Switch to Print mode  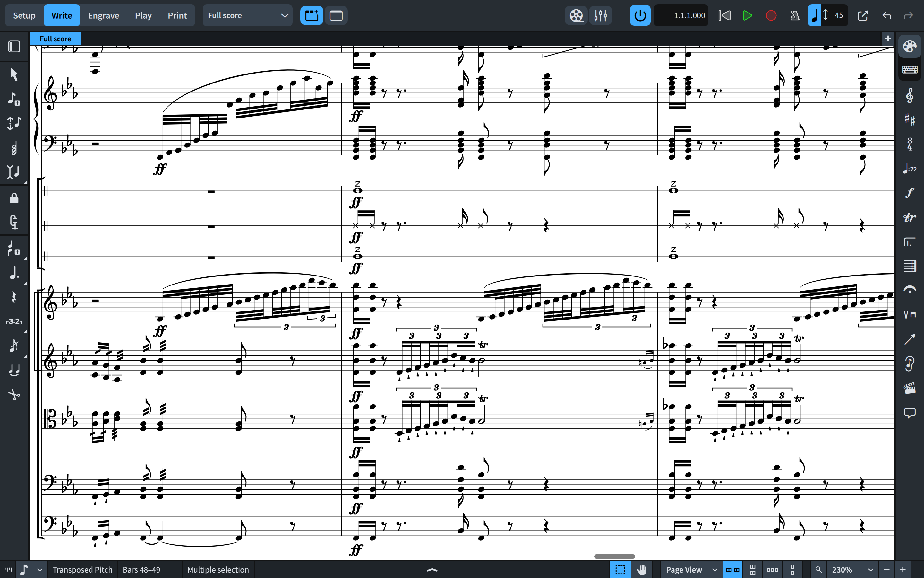pos(177,16)
